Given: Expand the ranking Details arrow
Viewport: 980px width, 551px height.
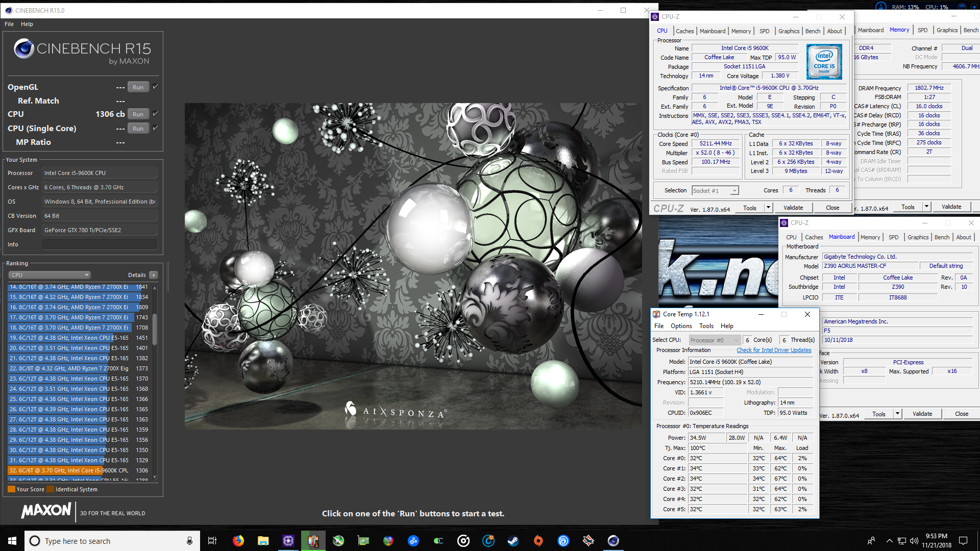Looking at the screenshot, I should pos(153,275).
